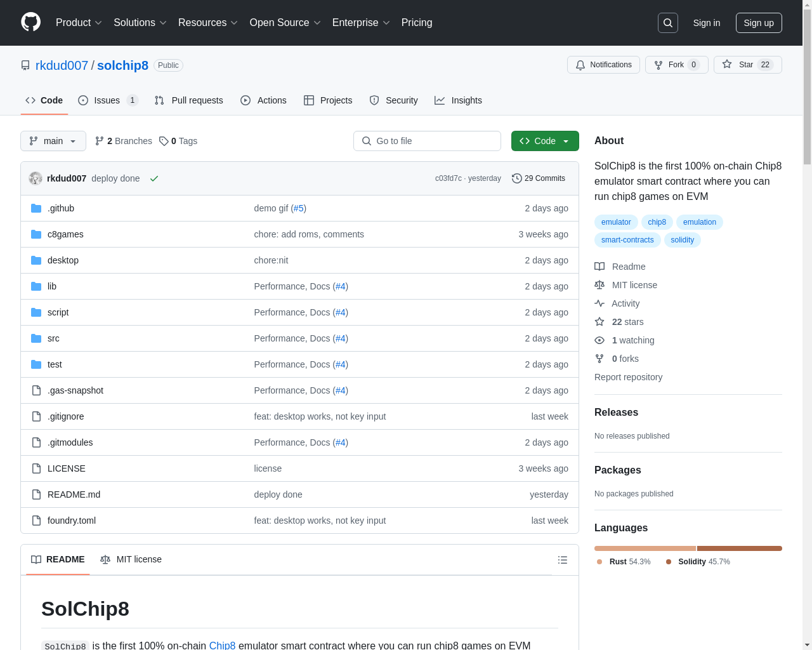The width and height of the screenshot is (812, 650).
Task: Click the solidity topic tag
Action: [682, 240]
